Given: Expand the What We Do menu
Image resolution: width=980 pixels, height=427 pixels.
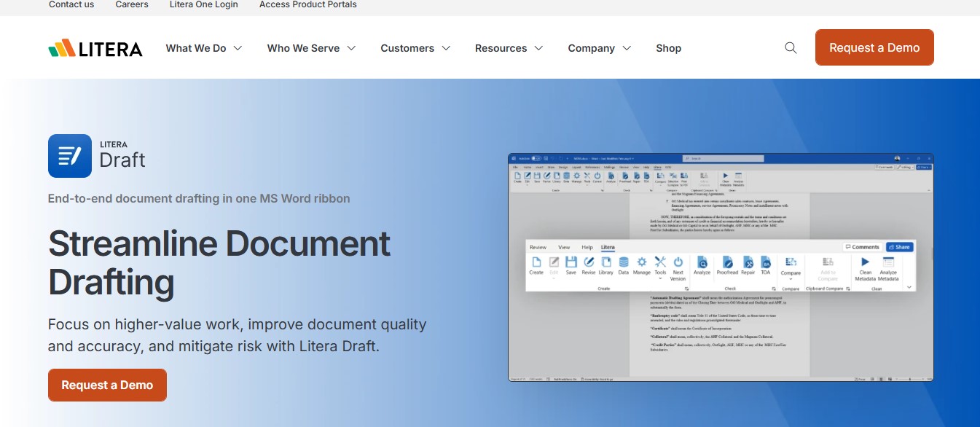Looking at the screenshot, I should (x=204, y=48).
